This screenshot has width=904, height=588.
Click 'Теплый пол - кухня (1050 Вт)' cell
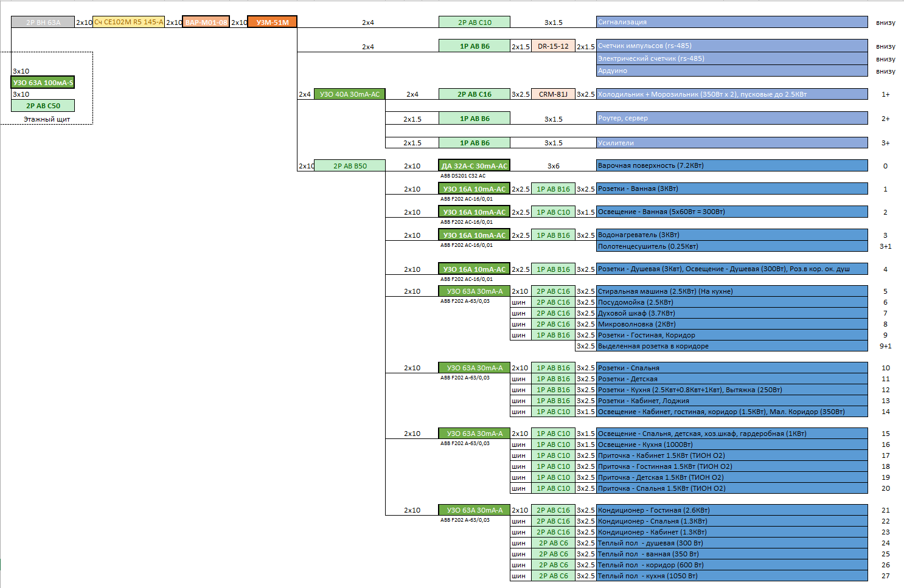[732, 576]
